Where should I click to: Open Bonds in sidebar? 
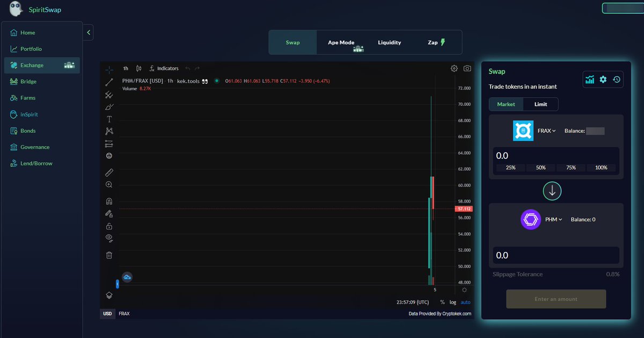pos(42,131)
